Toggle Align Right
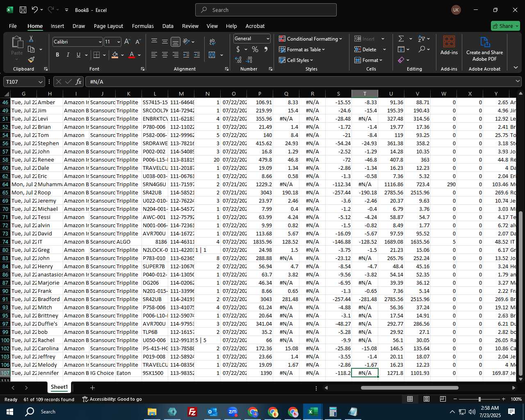 [176, 55]
